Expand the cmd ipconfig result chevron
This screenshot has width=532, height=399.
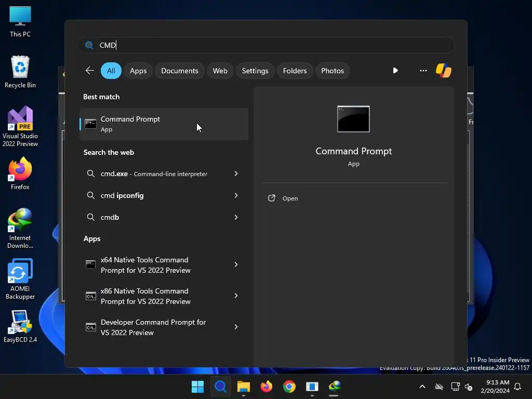point(236,195)
